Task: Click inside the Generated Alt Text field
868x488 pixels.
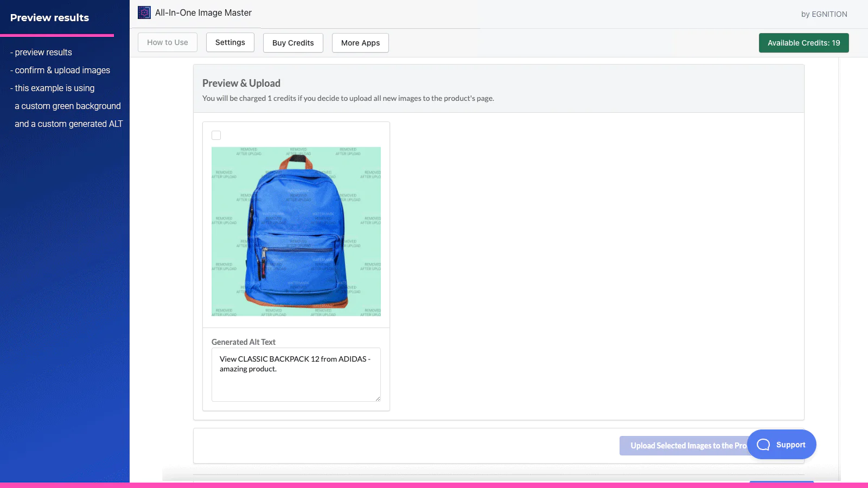Action: click(x=296, y=375)
